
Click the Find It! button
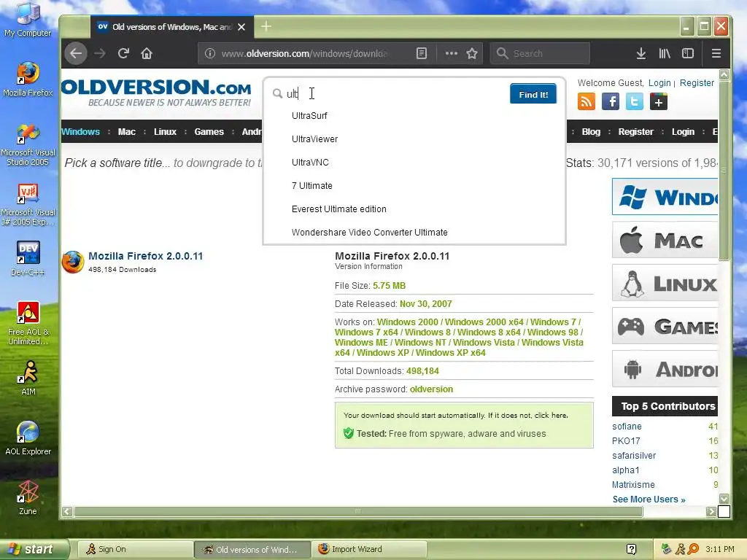(x=533, y=94)
